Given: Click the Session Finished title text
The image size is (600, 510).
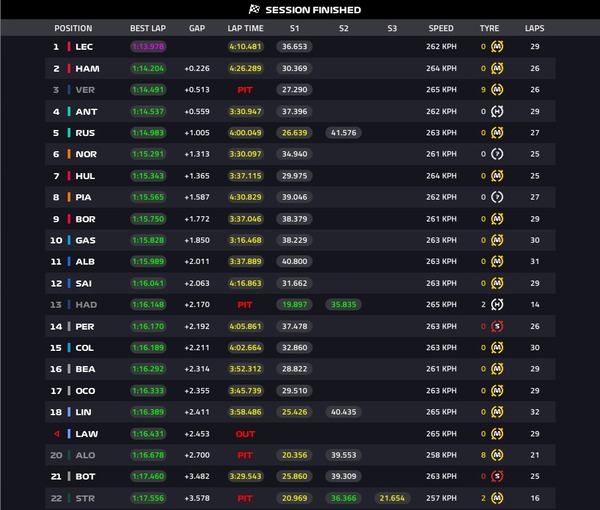Looking at the screenshot, I should pyautogui.click(x=313, y=10).
